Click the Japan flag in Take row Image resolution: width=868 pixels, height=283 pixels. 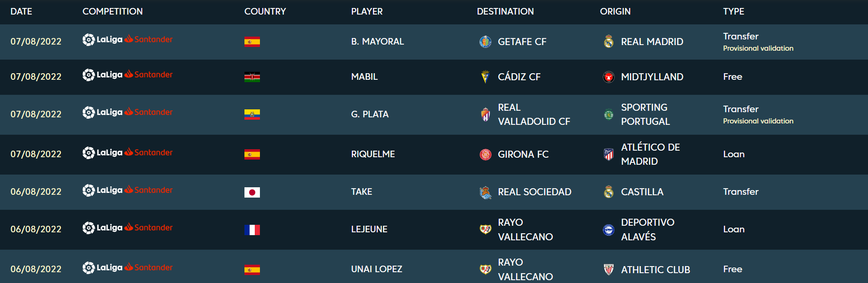(x=252, y=192)
